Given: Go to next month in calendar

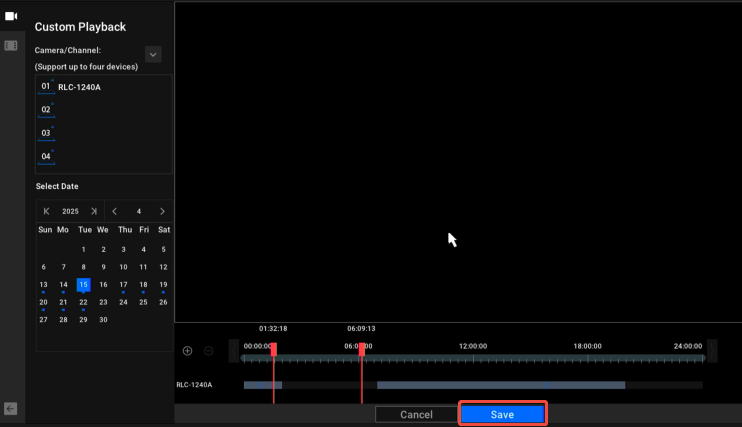Looking at the screenshot, I should click(x=162, y=211).
